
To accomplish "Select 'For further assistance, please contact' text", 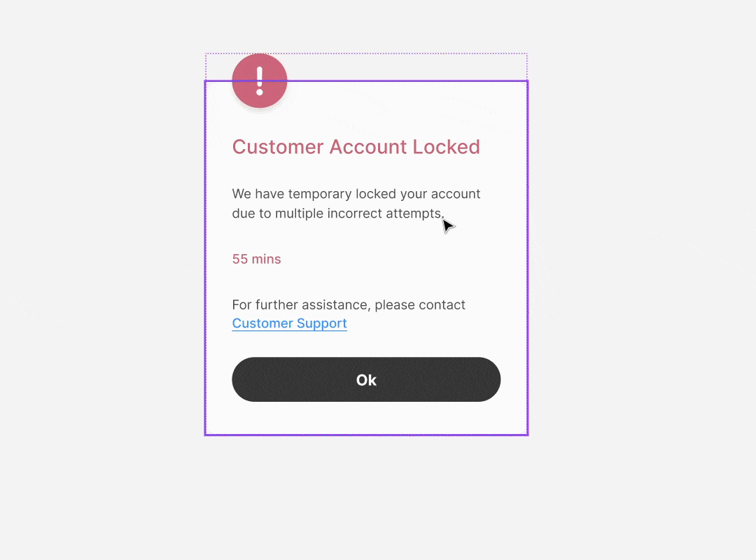I will [349, 304].
